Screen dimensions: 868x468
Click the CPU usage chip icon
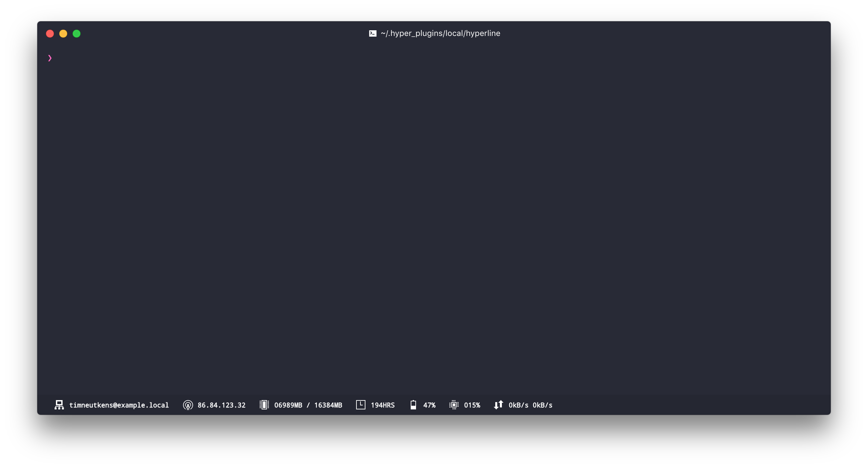(x=454, y=405)
